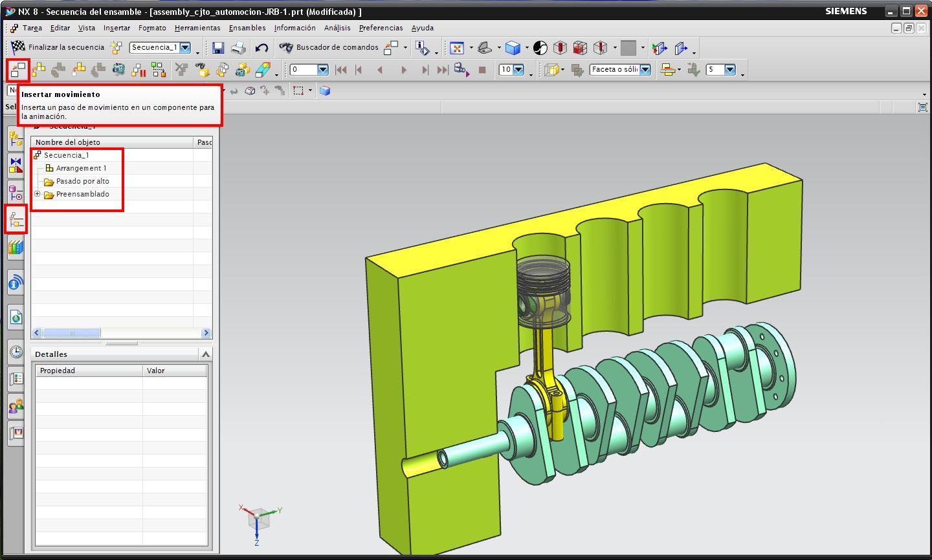Screen dimensions: 932x560
Task: Open Buscador de comandos
Action: (329, 47)
